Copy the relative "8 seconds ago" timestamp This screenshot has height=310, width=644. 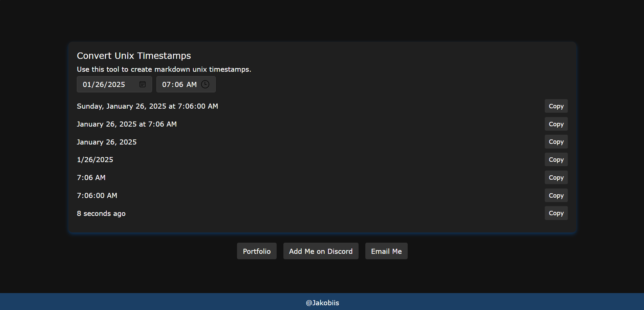pos(556,213)
